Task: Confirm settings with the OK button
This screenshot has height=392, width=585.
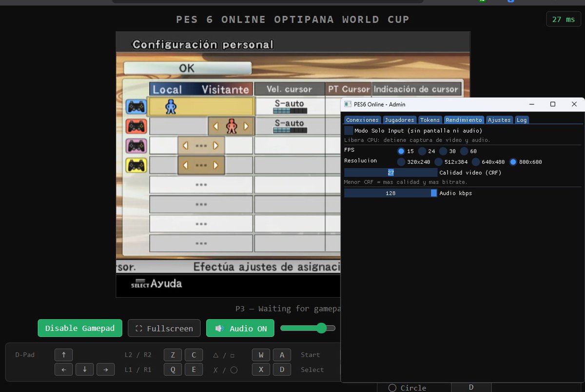Action: [187, 68]
